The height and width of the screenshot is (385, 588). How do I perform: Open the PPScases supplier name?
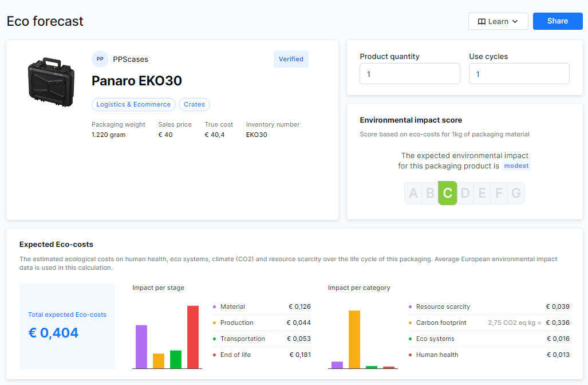point(131,59)
